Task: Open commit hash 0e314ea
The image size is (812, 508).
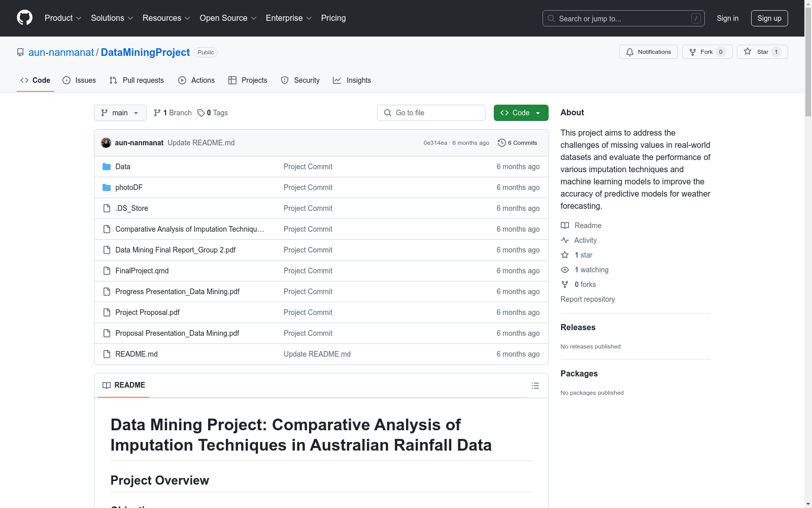Action: (x=435, y=143)
